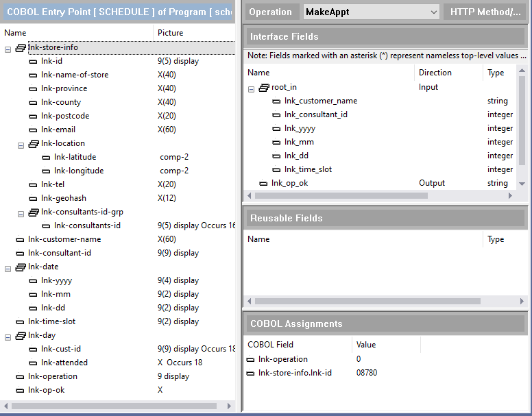Select the lnk_time_slot interface field

click(308, 169)
